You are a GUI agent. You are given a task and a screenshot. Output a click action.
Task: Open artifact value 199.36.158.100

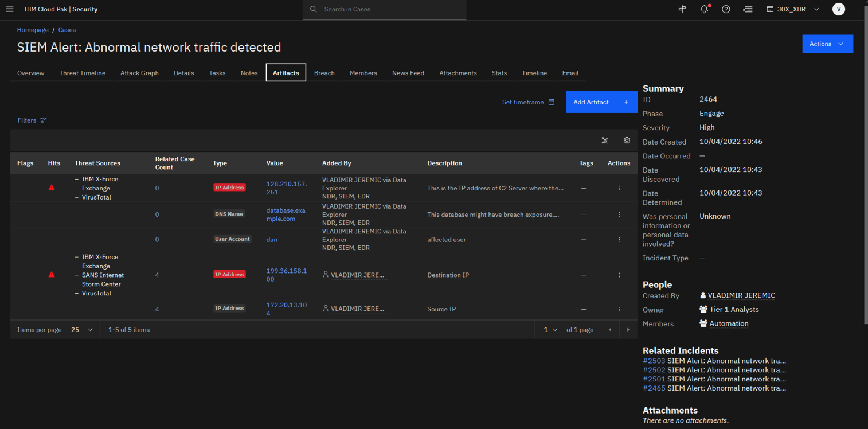pyautogui.click(x=287, y=275)
